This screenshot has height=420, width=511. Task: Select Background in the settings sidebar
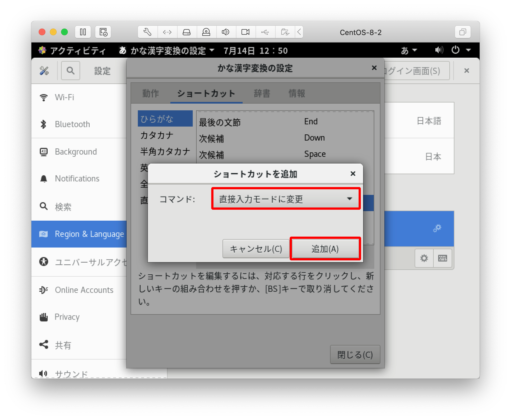tap(79, 152)
